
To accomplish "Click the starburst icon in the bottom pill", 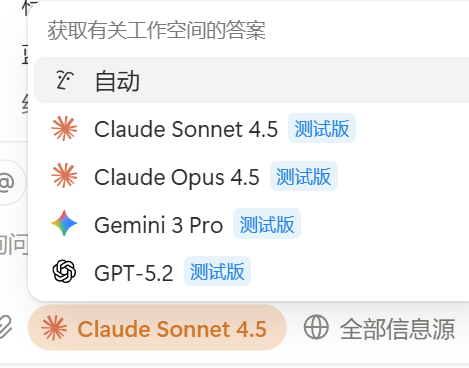I will click(x=54, y=328).
